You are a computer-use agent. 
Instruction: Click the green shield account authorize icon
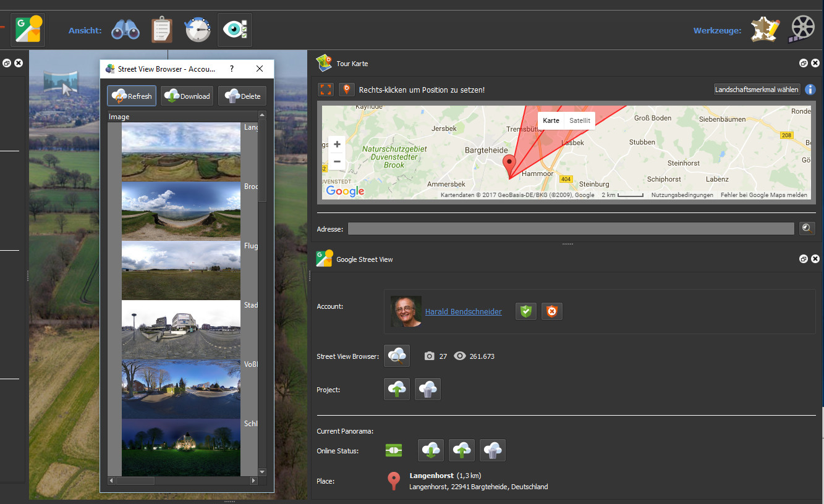pos(526,312)
